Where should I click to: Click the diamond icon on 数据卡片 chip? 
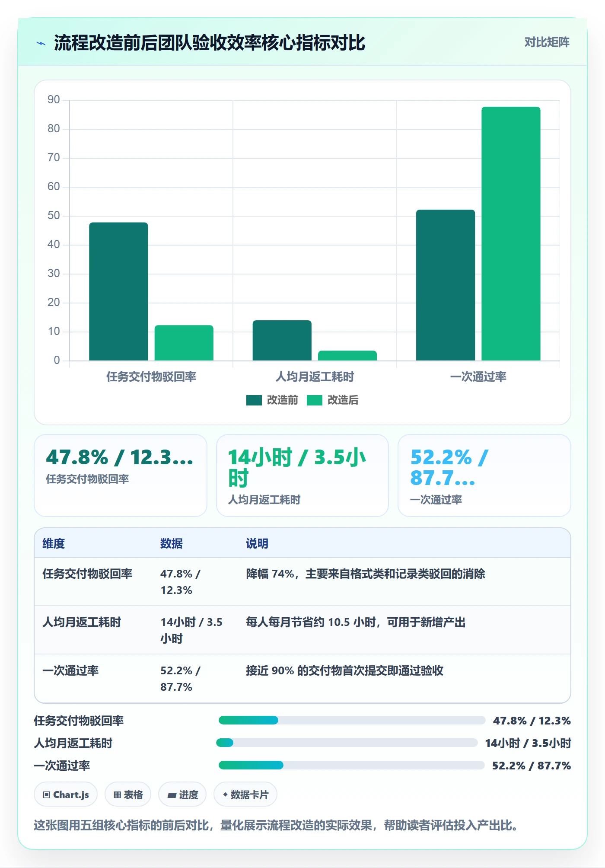[225, 795]
